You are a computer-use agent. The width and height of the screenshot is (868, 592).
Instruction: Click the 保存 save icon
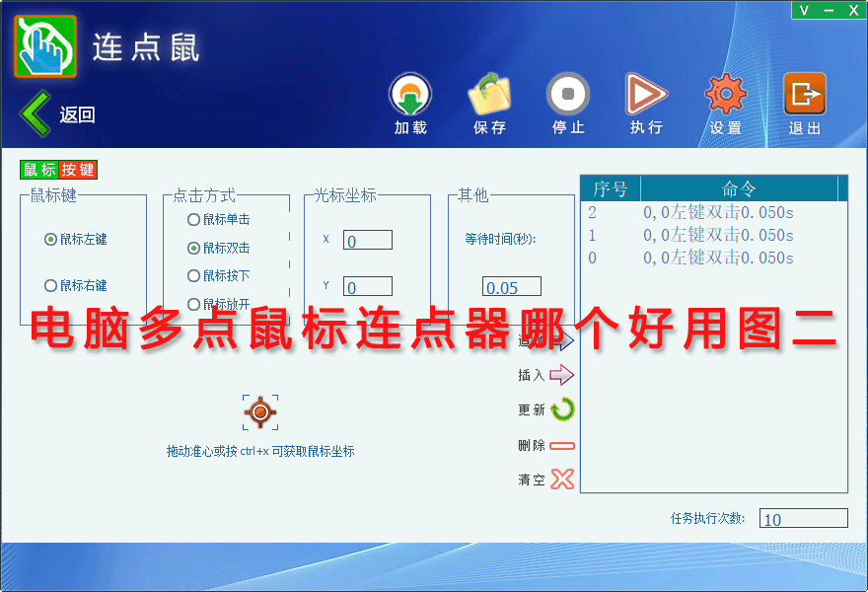tap(489, 94)
